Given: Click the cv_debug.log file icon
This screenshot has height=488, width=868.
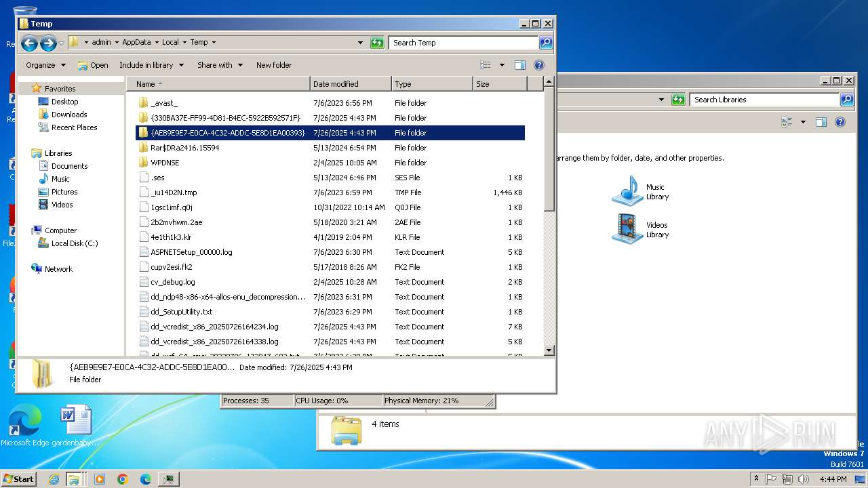Looking at the screenshot, I should click(143, 282).
